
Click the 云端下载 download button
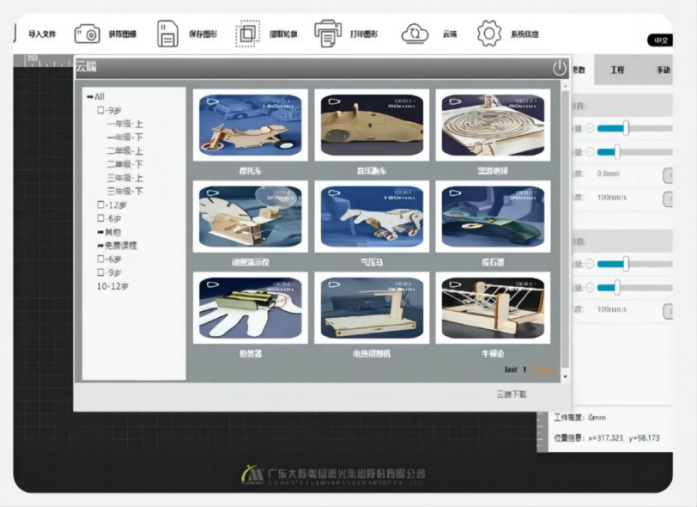coord(511,395)
